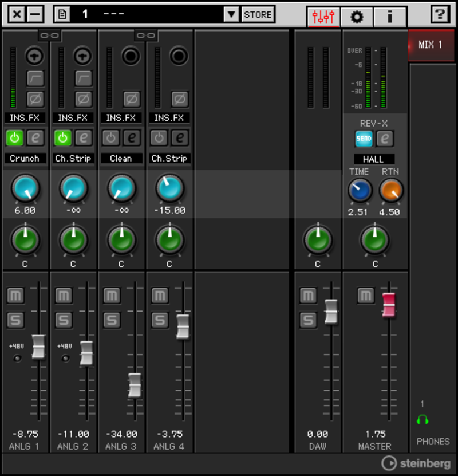Toggle the channel link between ANLG 3 and 4

pyautogui.click(x=146, y=36)
